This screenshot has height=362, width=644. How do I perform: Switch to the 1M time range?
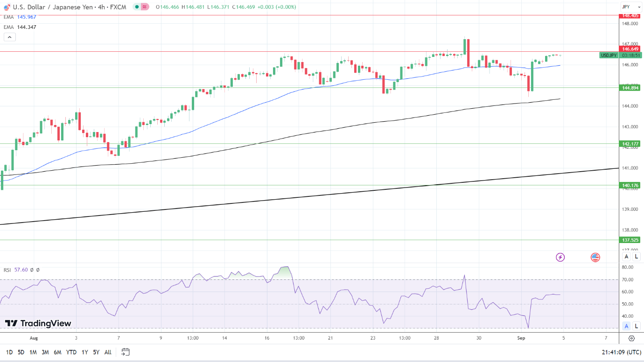point(33,352)
